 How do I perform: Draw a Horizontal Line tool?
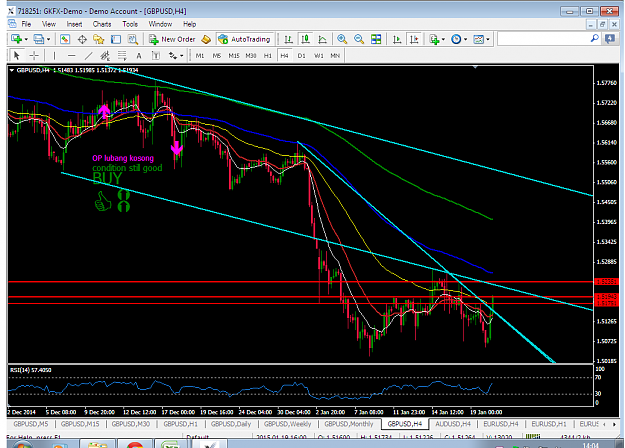71,55
